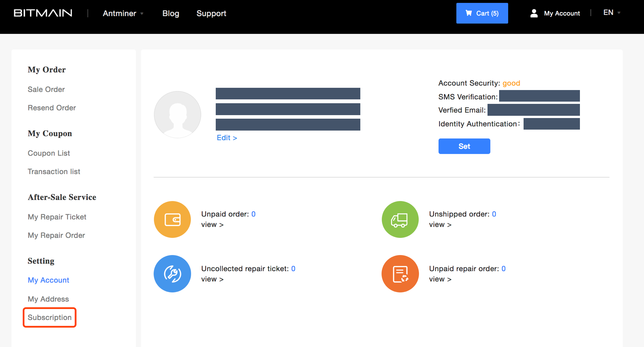This screenshot has width=644, height=347.
Task: Switch to the Blog section
Action: pyautogui.click(x=171, y=13)
